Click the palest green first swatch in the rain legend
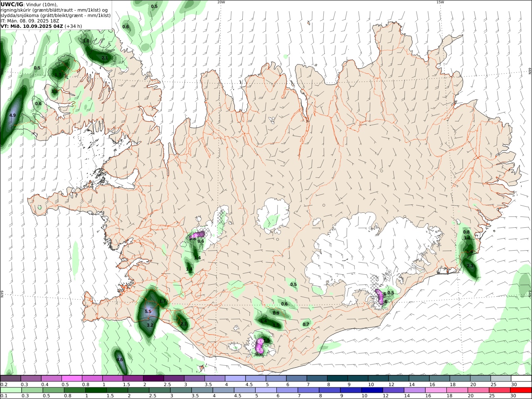This screenshot has width=532, height=399. tap(11, 390)
